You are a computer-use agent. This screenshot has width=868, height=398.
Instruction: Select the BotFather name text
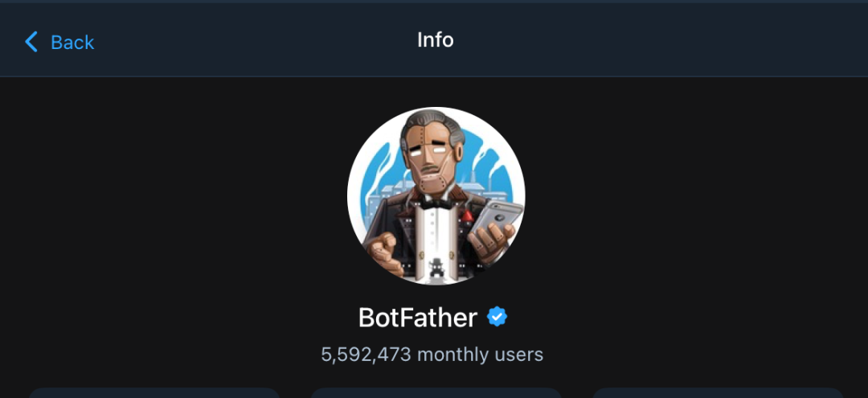417,318
